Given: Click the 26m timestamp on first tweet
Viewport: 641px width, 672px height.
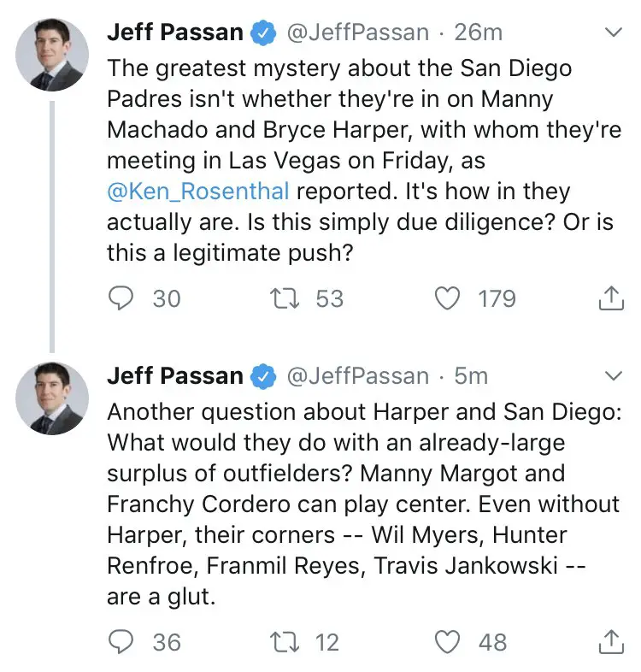Looking at the screenshot, I should (478, 33).
